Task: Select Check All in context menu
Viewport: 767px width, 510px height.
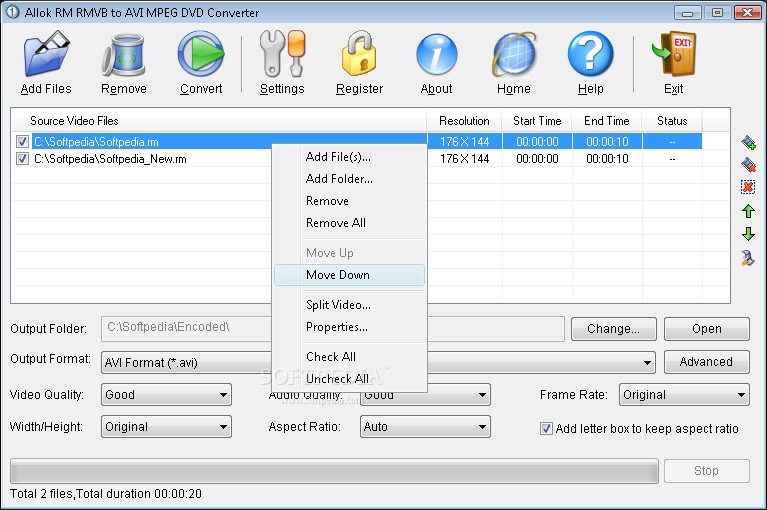Action: pos(349,357)
